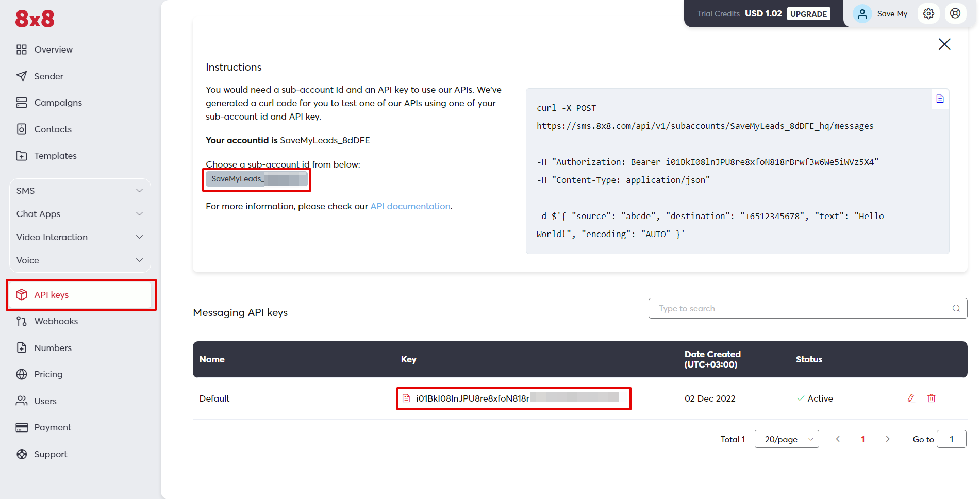
Task: Click the Total 1 text
Action: (x=733, y=439)
